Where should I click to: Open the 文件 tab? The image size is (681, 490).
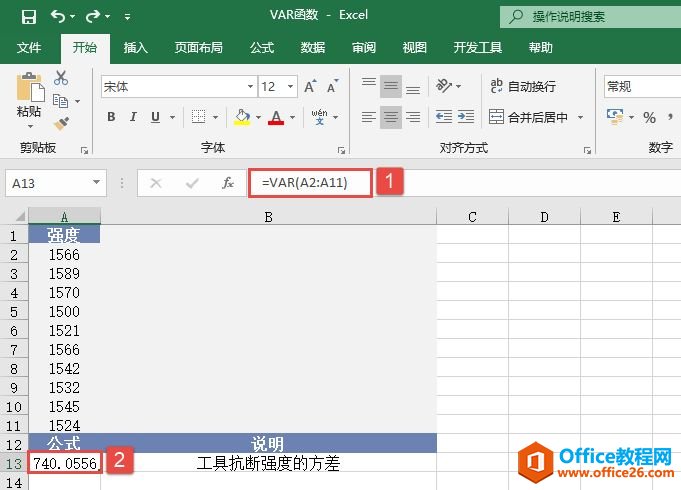[x=29, y=47]
